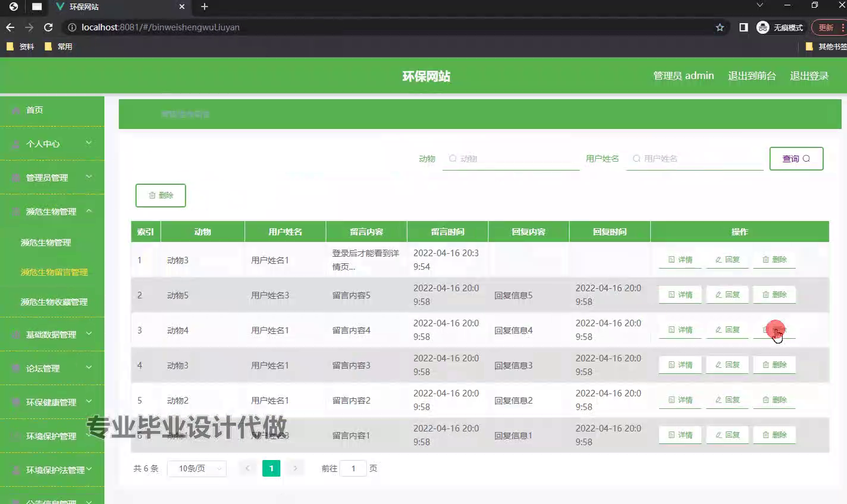Click 退出到前台 in the header

click(752, 76)
